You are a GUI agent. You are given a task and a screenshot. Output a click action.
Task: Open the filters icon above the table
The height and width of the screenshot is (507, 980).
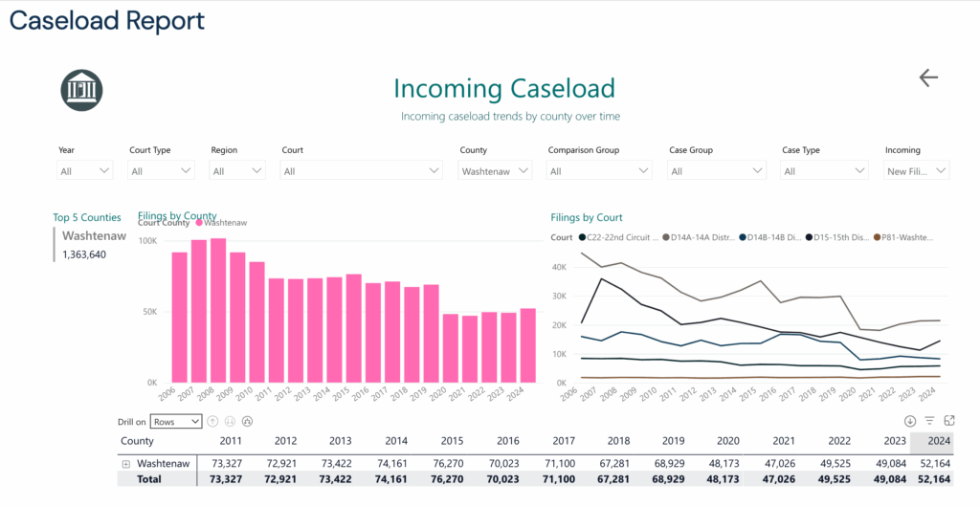tap(929, 421)
